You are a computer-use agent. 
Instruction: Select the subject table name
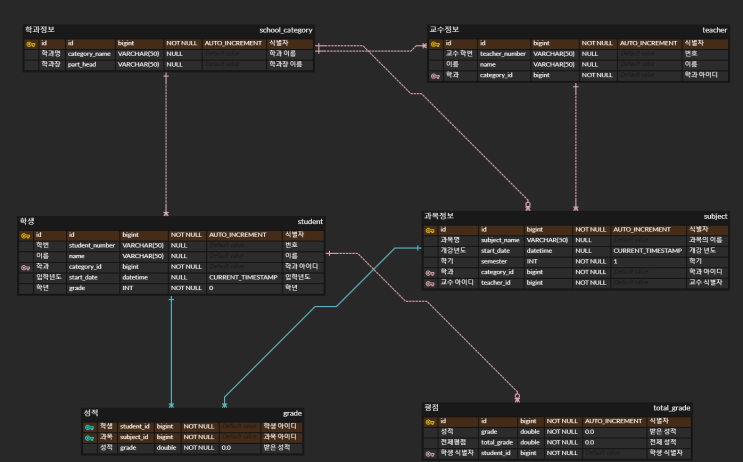(715, 217)
